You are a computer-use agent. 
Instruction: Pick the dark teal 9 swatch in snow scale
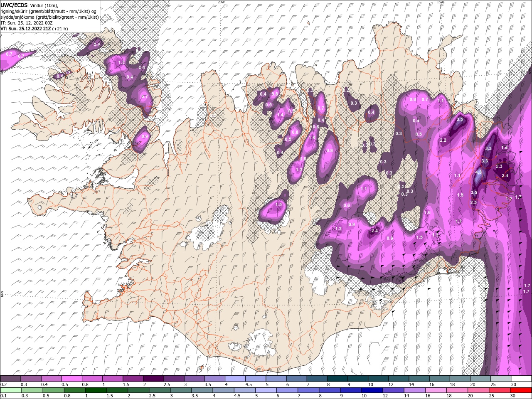click(358, 379)
